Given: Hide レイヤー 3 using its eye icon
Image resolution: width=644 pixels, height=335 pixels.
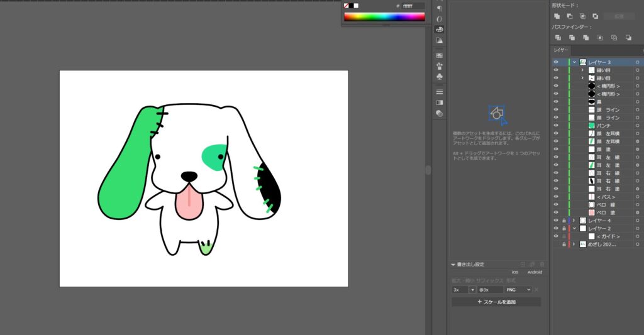Looking at the screenshot, I should (x=555, y=62).
